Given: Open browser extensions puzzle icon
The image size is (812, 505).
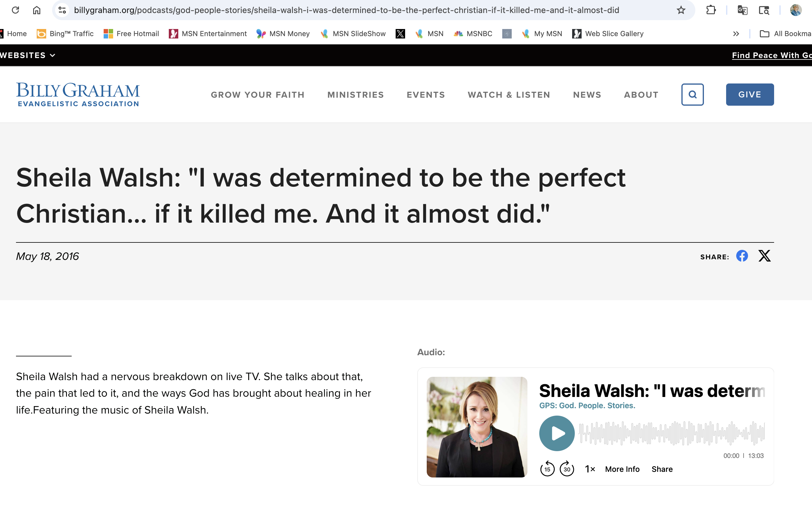Looking at the screenshot, I should click(x=711, y=10).
